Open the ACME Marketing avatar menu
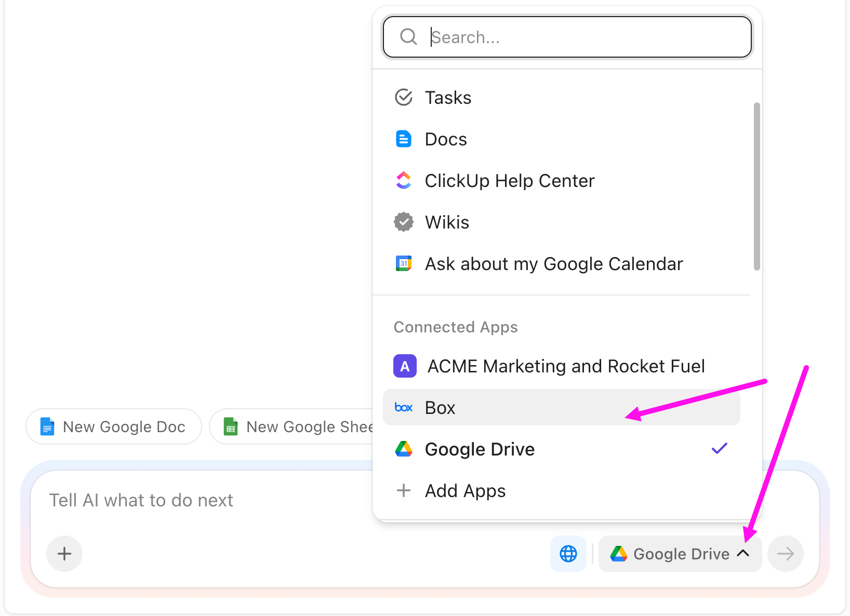Screen dimensions: 850x616 (x=405, y=366)
